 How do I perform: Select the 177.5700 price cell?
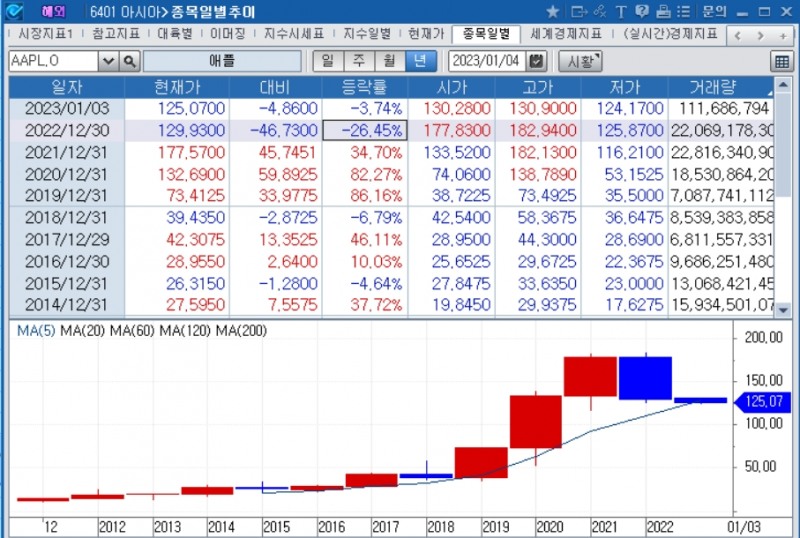click(x=177, y=153)
